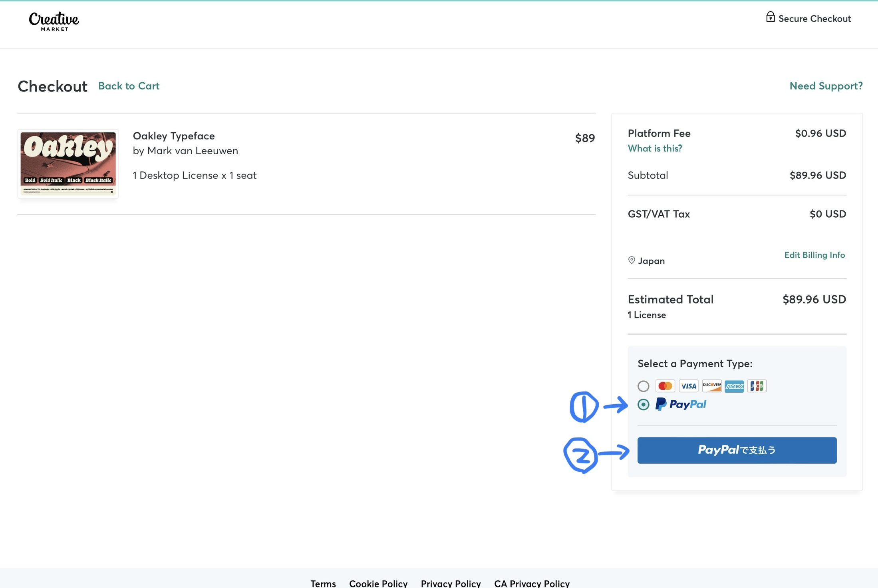878x588 pixels.
Task: Click the Mastercard card logo
Action: coord(665,386)
